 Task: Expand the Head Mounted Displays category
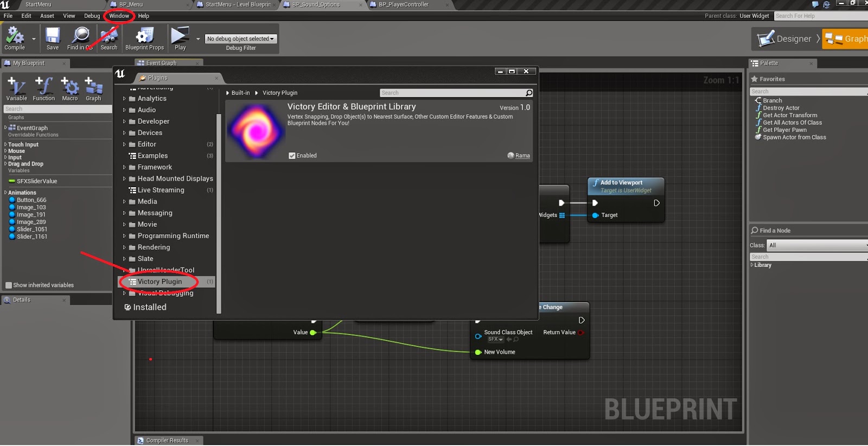(124, 179)
